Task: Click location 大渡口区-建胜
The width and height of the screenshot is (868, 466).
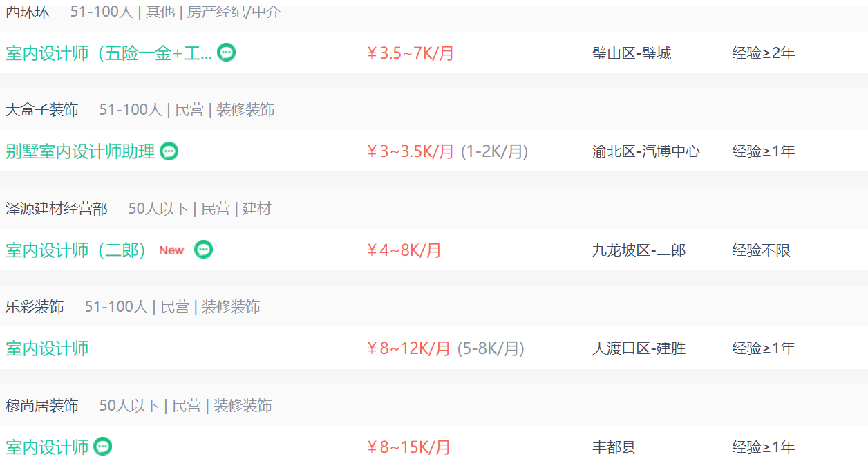Action: pyautogui.click(x=639, y=348)
